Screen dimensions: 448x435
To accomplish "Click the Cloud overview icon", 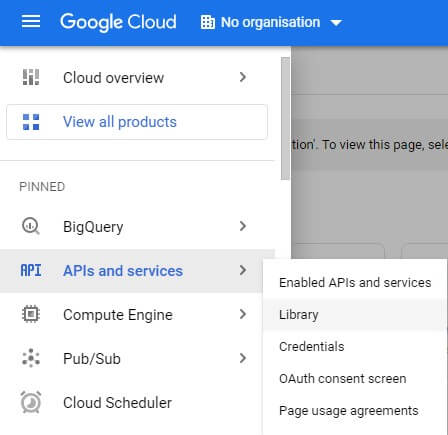I will [31, 77].
